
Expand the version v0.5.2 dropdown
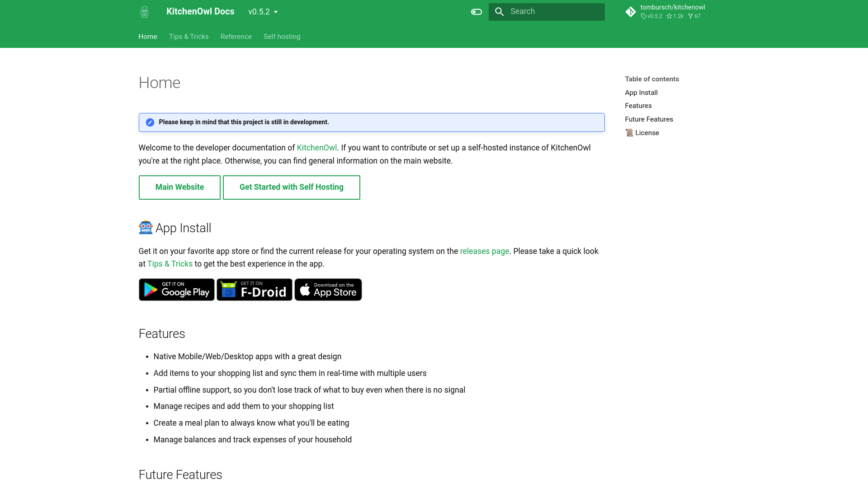263,11
